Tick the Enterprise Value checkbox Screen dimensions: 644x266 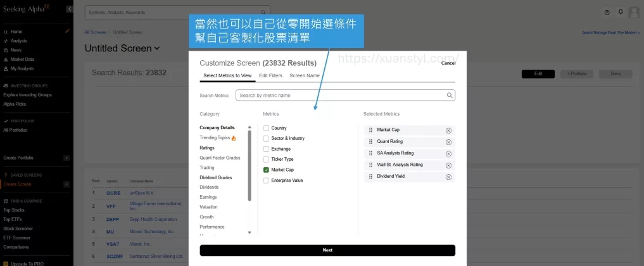tap(266, 180)
